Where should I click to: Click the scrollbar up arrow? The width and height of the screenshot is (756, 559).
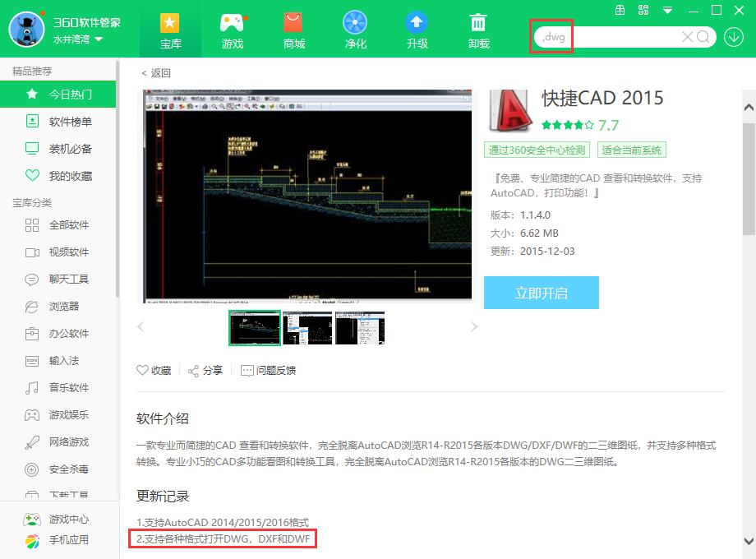[x=749, y=107]
